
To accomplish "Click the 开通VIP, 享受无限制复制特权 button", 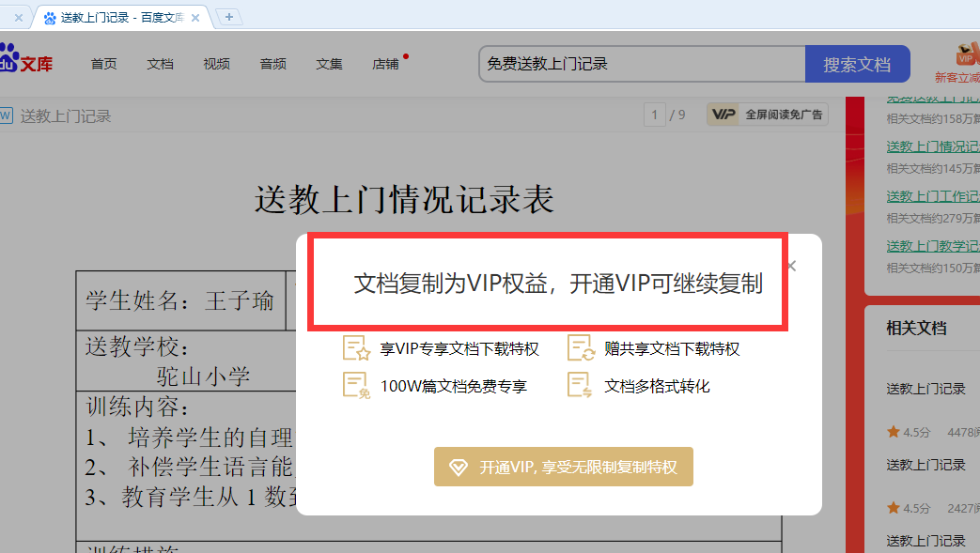I will [x=563, y=466].
